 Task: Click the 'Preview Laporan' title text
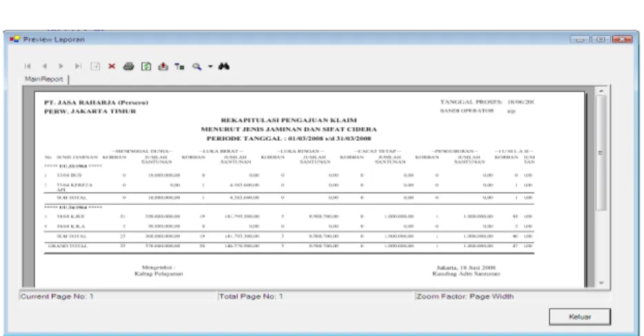click(54, 39)
